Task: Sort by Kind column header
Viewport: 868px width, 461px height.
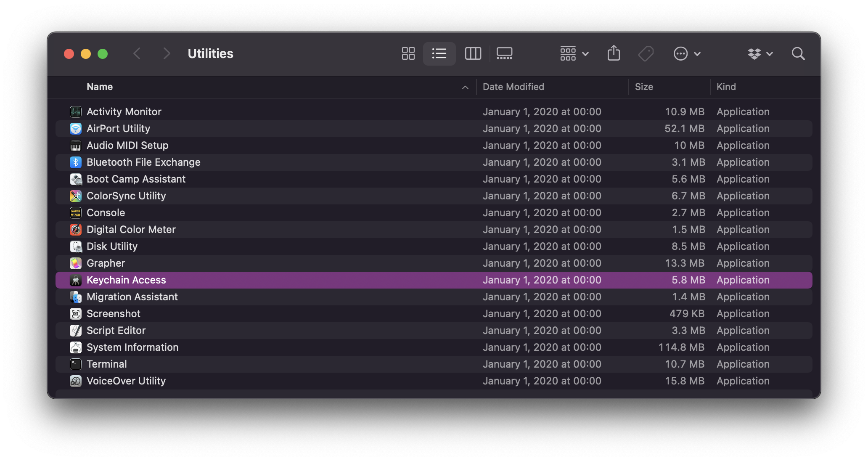Action: [726, 87]
